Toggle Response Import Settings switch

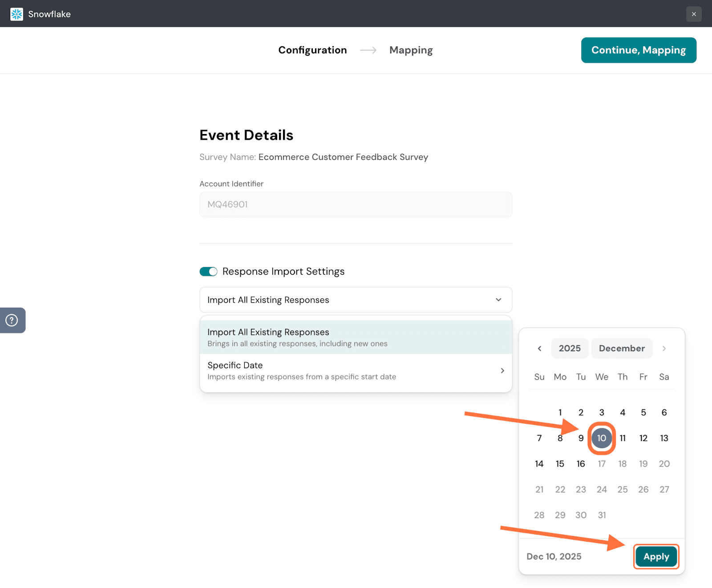[x=208, y=272]
